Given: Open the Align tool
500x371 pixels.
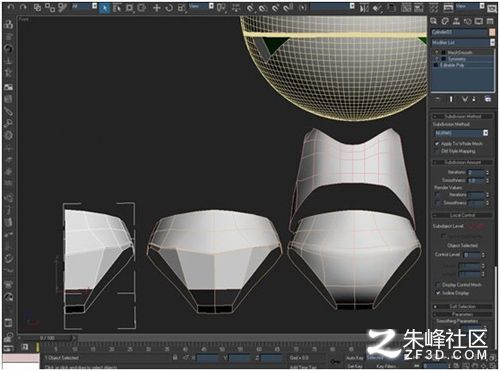Looking at the screenshot, I should coord(377,8).
